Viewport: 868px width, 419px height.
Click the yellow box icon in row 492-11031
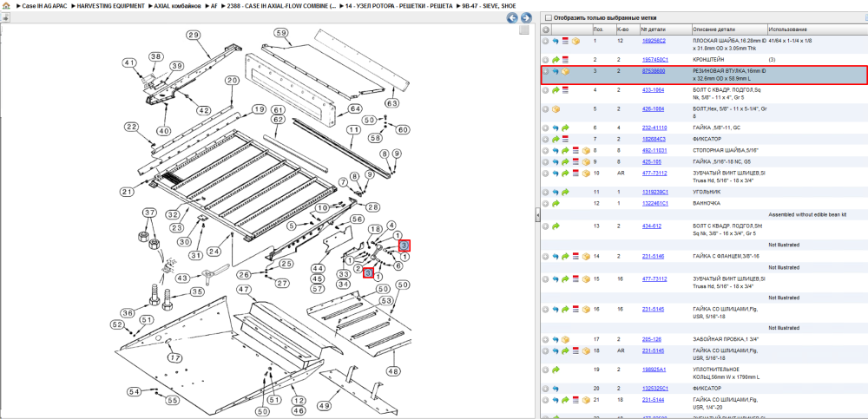pos(586,151)
